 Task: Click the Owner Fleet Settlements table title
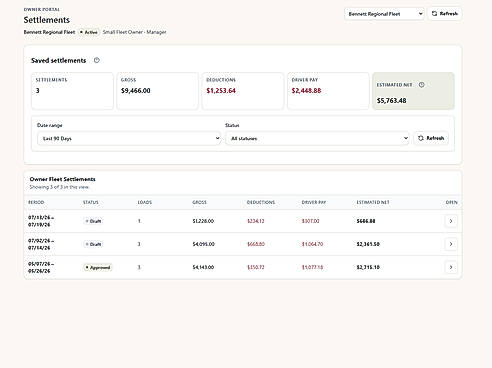pos(62,179)
